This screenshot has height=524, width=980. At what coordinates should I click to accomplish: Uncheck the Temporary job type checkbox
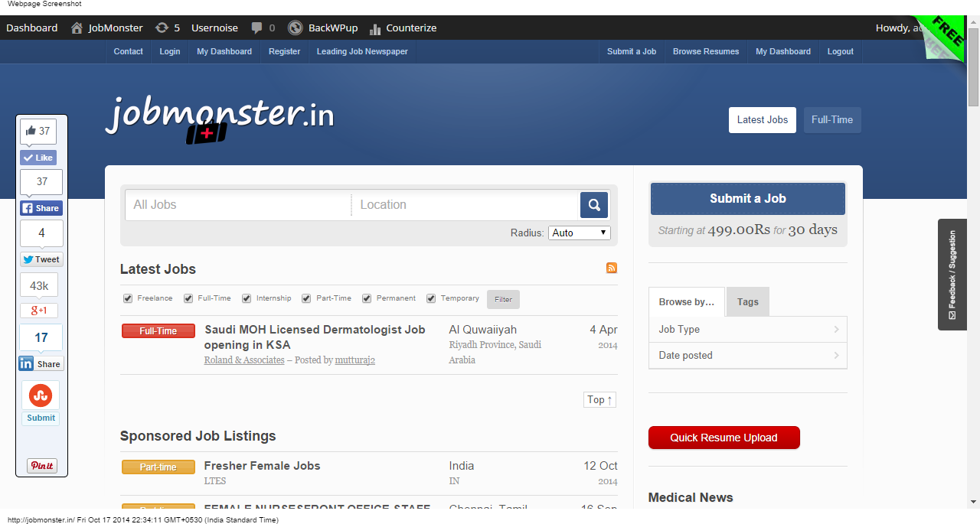pos(431,298)
